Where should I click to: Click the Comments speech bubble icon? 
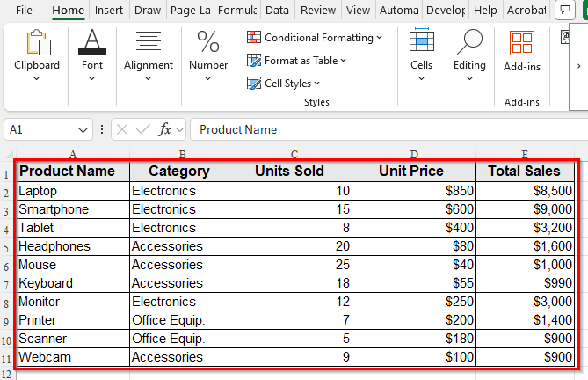tap(565, 10)
